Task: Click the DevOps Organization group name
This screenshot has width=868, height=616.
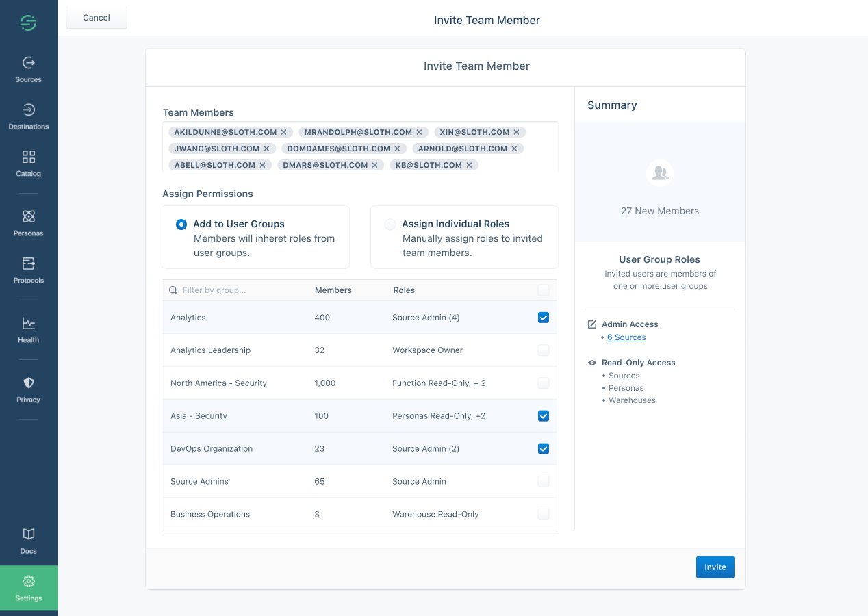Action: click(212, 449)
